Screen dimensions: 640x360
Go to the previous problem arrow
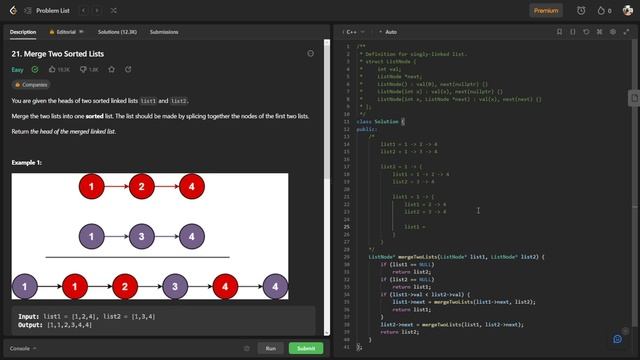point(84,11)
